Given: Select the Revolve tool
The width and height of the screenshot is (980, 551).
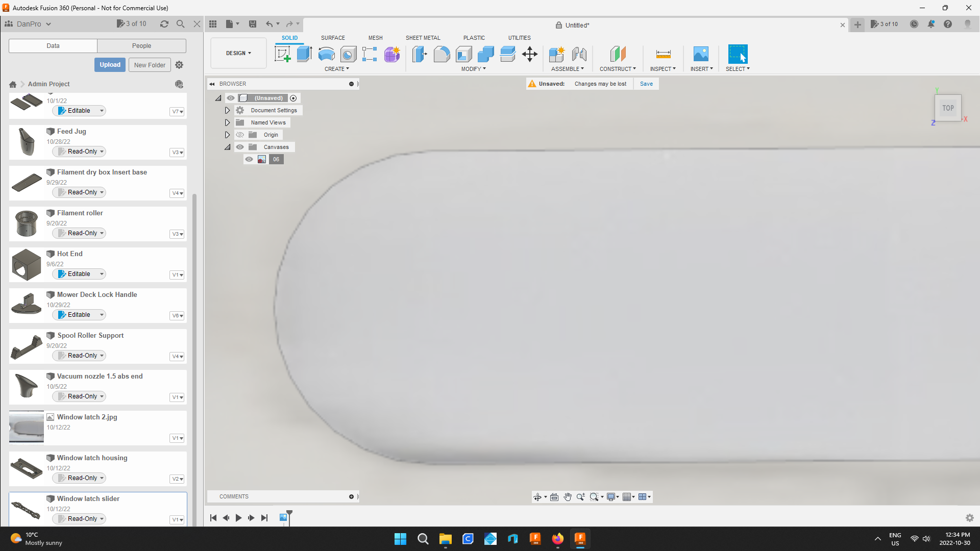Looking at the screenshot, I should pyautogui.click(x=327, y=54).
